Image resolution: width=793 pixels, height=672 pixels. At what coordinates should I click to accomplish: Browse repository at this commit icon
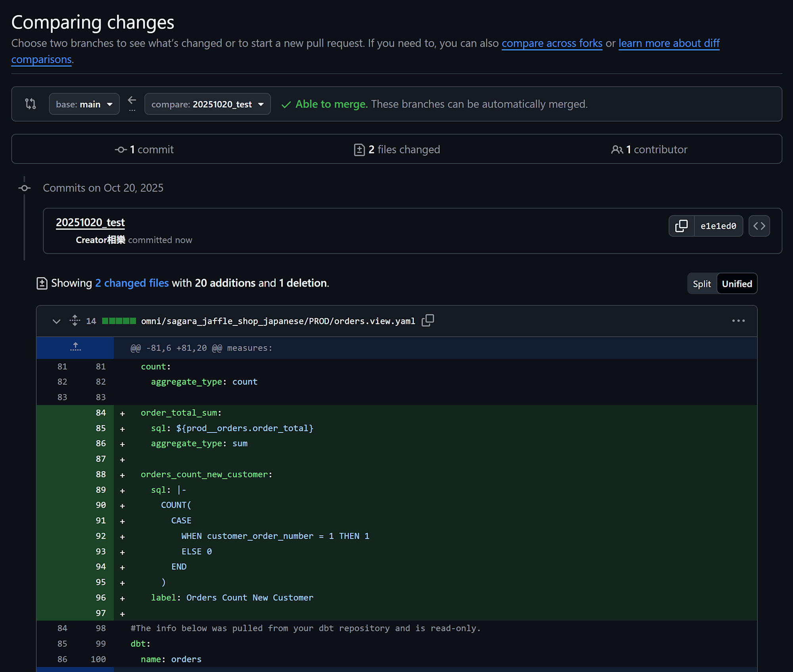click(759, 226)
